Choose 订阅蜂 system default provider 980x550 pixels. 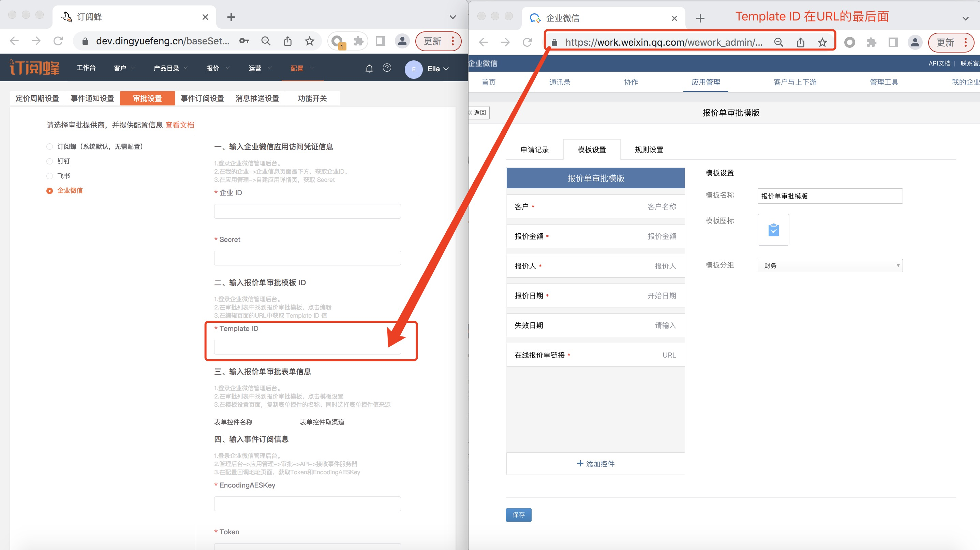pos(50,146)
